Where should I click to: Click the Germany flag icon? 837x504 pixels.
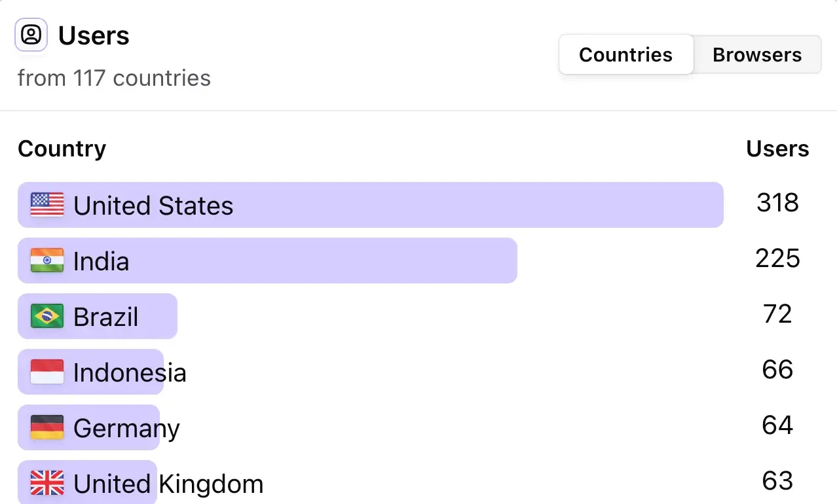pyautogui.click(x=46, y=427)
